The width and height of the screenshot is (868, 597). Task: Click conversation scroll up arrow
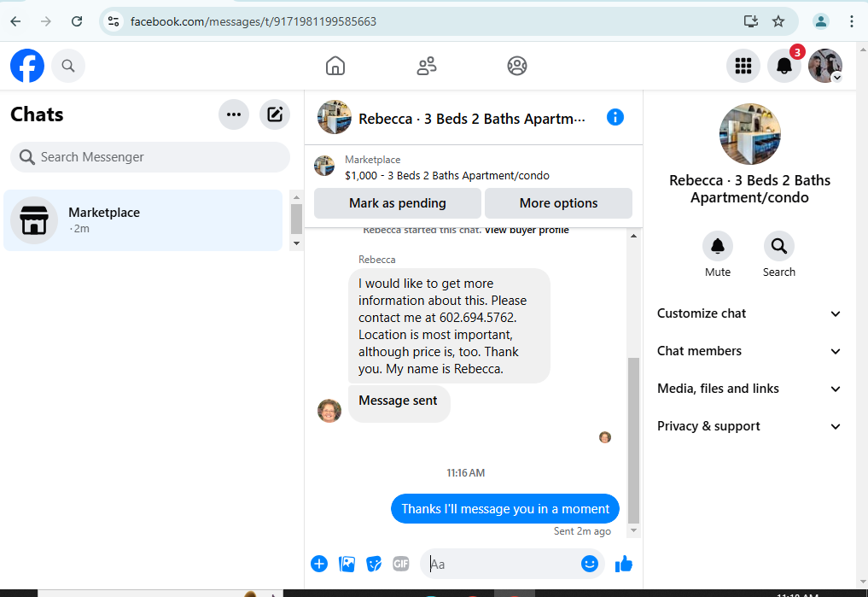coord(634,236)
